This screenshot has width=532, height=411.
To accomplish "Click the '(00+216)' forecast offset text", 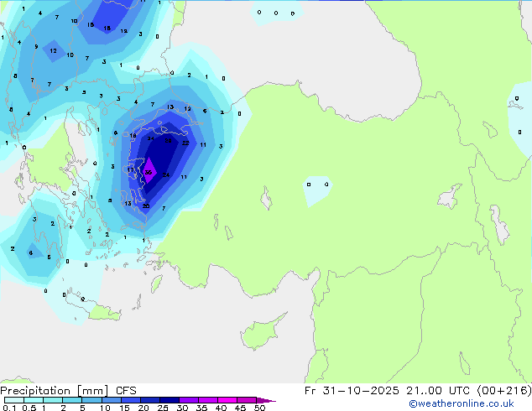I will 504,391.
